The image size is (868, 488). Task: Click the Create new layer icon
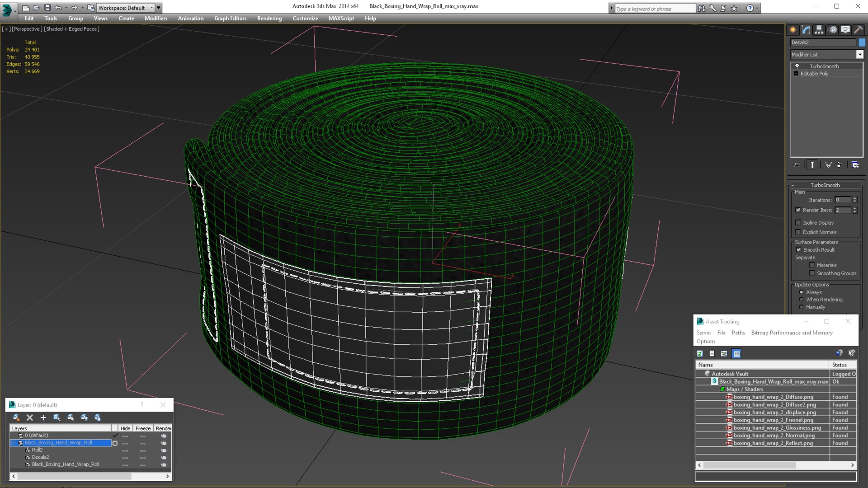click(x=16, y=418)
